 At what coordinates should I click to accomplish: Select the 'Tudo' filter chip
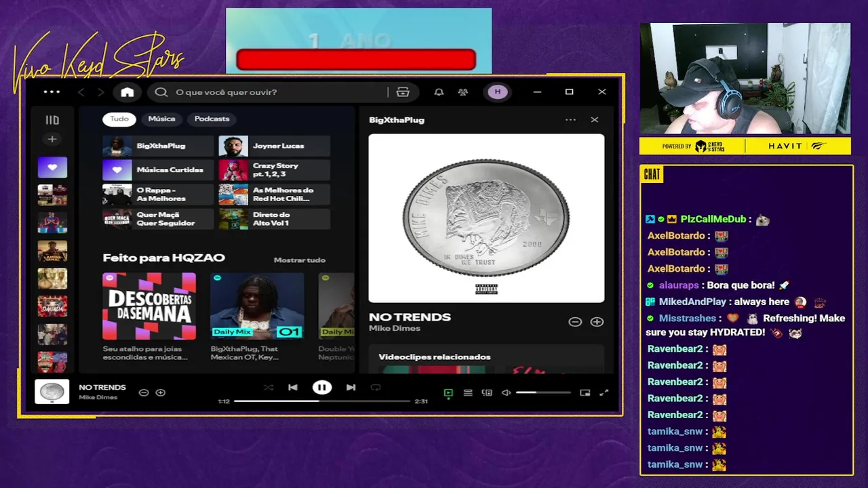119,119
